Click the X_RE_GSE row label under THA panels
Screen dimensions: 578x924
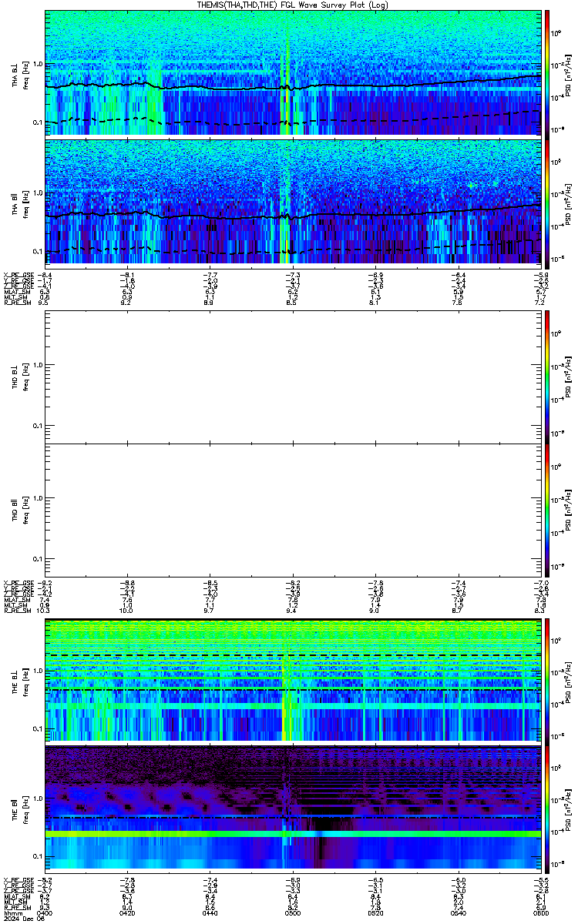click(18, 275)
